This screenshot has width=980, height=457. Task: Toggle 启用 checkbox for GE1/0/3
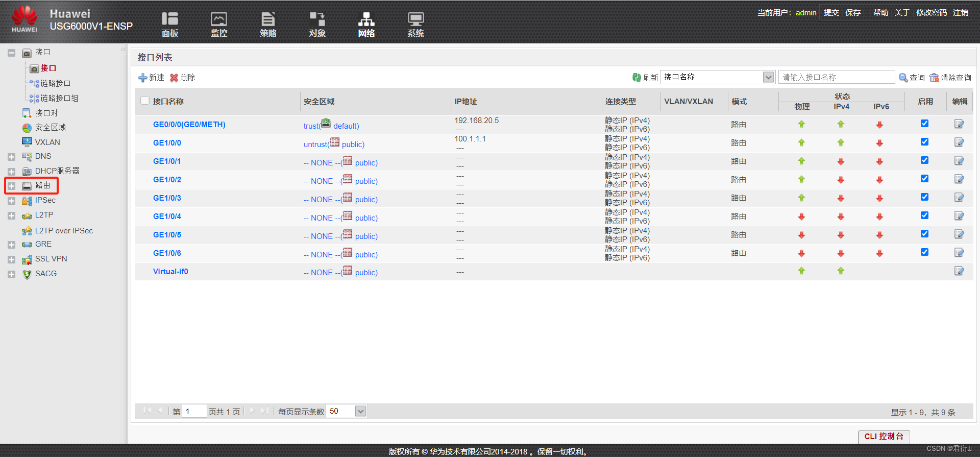click(x=924, y=197)
